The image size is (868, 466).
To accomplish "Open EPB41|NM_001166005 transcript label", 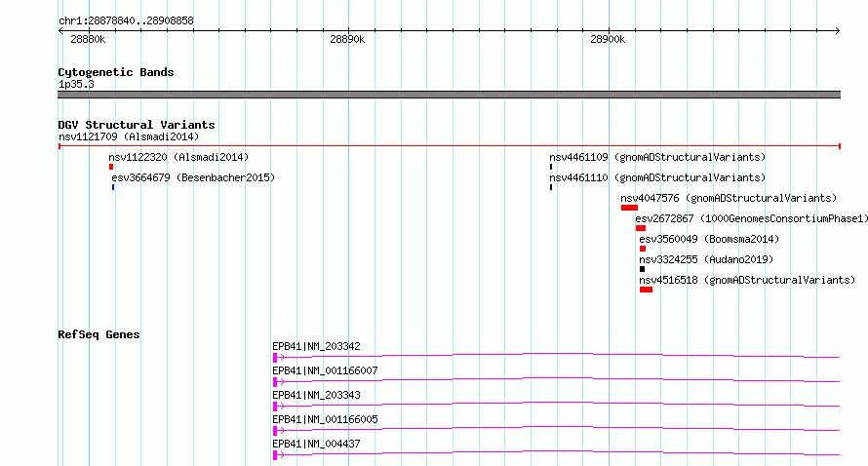I will (325, 419).
